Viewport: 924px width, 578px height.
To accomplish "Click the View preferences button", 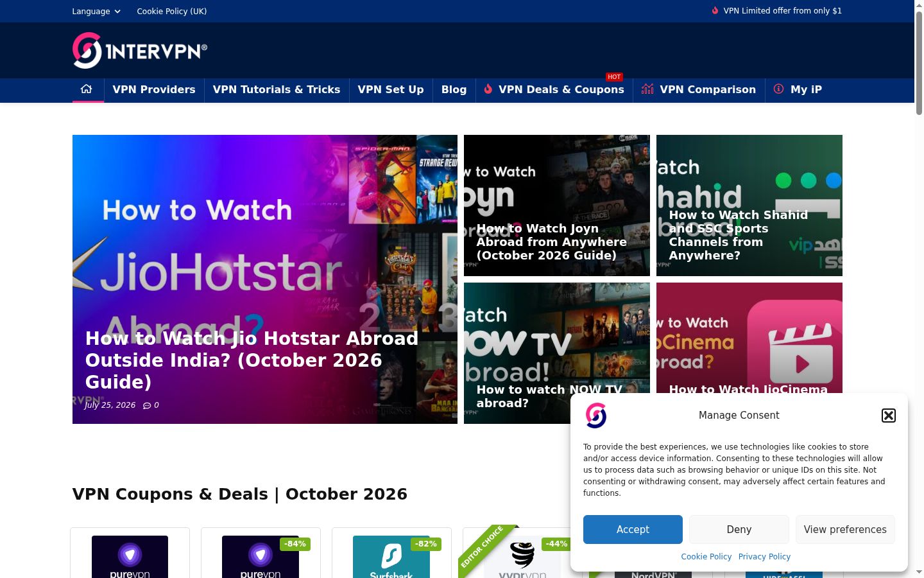I will coord(845,529).
